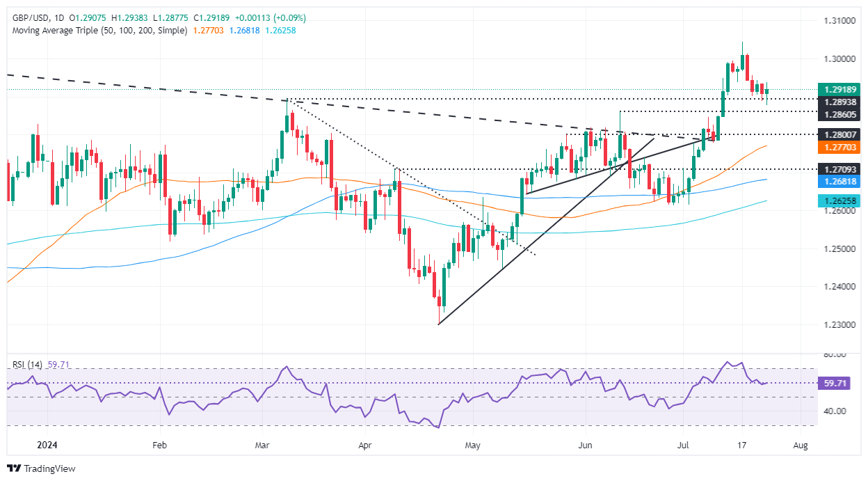The image size is (868, 481).
Task: Select the Moving Average Triple indicator legend
Action: pyautogui.click(x=97, y=31)
